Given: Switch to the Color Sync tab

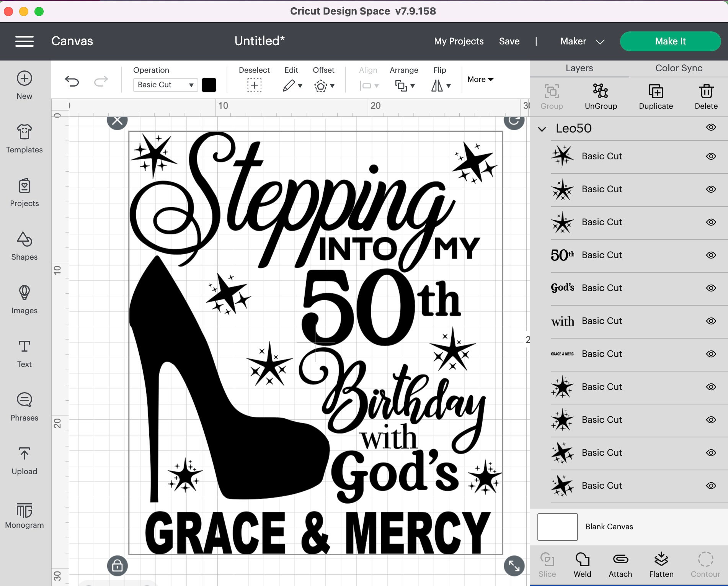Looking at the screenshot, I should click(x=678, y=68).
